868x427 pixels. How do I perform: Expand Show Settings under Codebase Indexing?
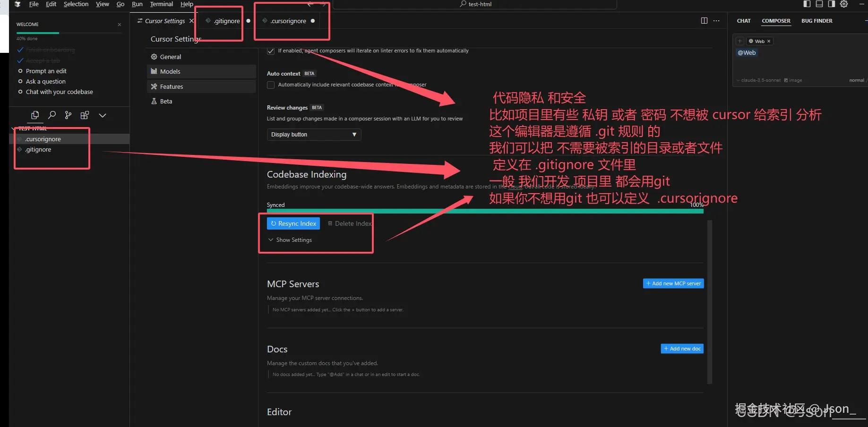pos(290,240)
